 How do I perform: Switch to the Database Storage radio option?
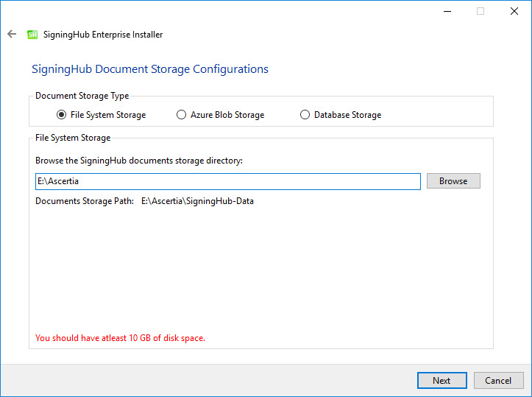(x=305, y=115)
